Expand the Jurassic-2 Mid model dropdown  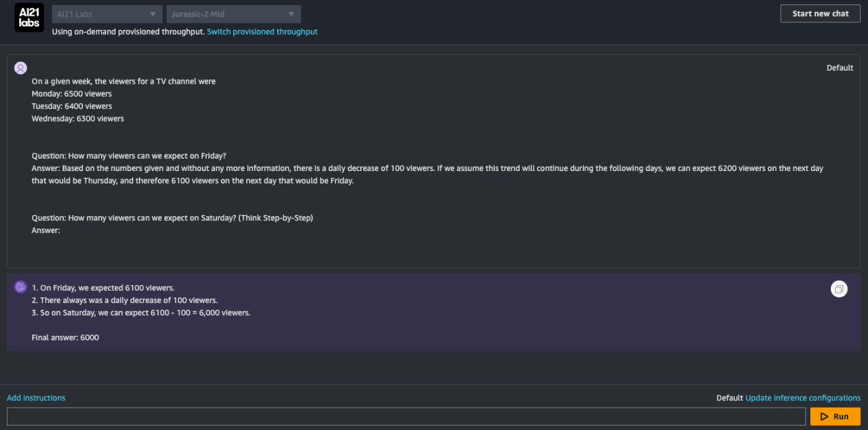tap(234, 14)
